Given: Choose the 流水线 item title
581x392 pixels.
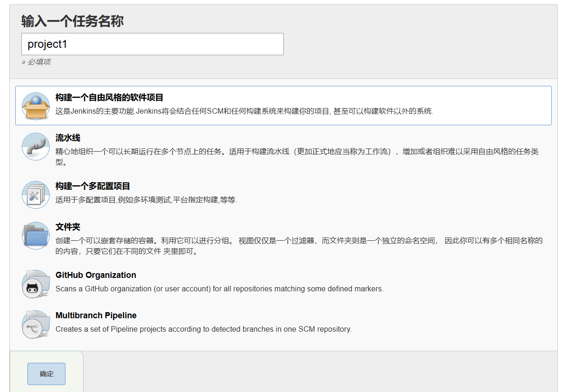Looking at the screenshot, I should tap(68, 138).
